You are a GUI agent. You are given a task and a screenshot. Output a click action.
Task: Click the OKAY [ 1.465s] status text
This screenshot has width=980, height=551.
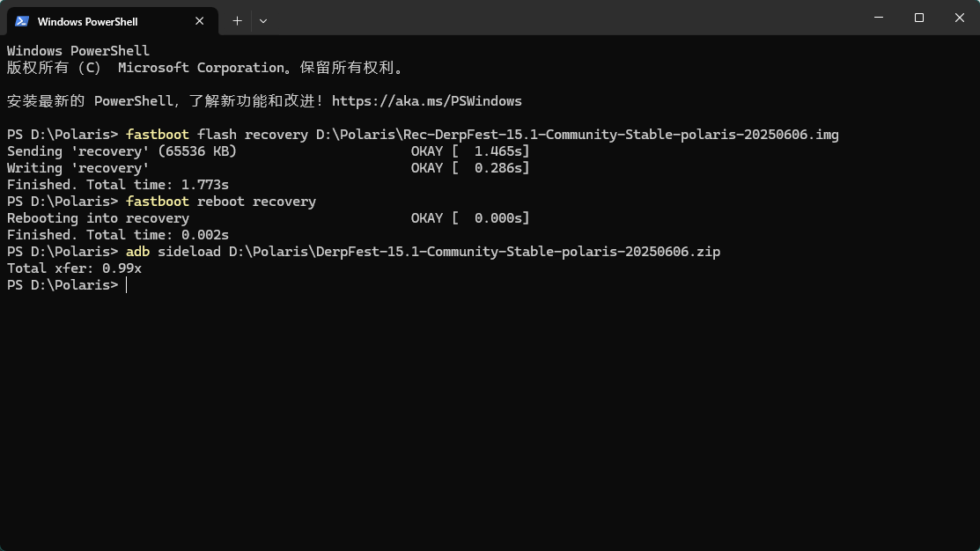coord(470,151)
